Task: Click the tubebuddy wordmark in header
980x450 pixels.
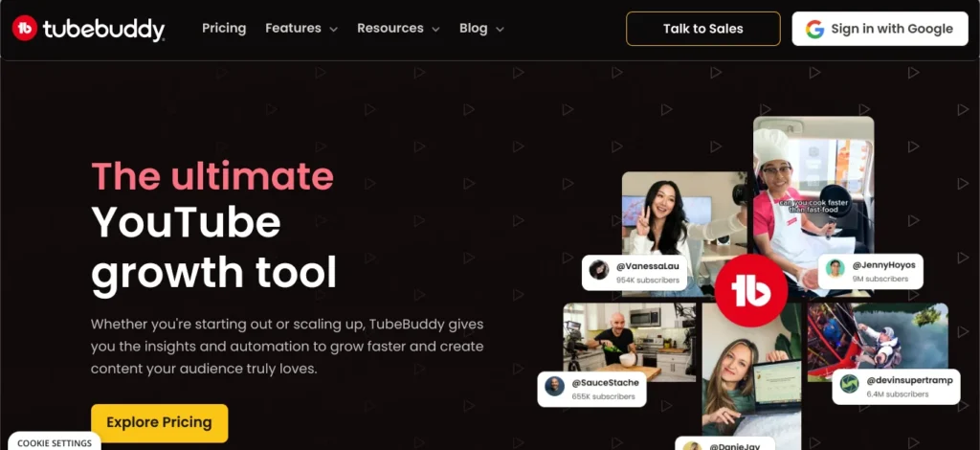Action: [103, 30]
